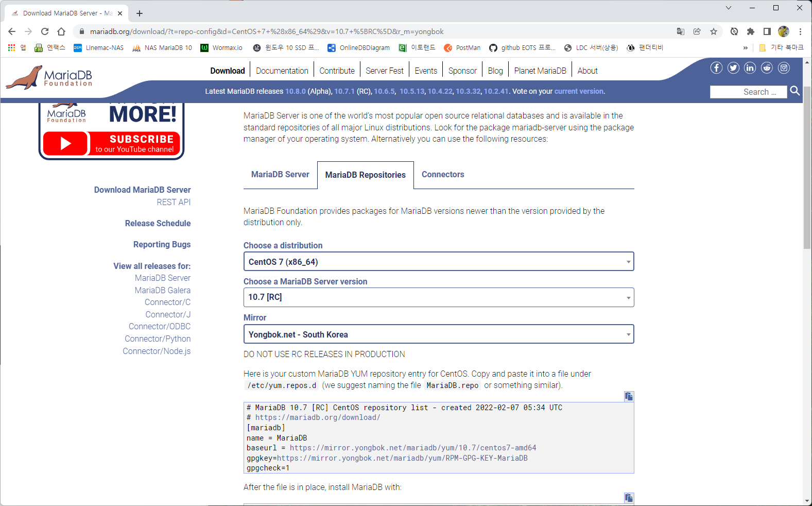812x506 pixels.
Task: Open the translate page icon
Action: pos(681,31)
